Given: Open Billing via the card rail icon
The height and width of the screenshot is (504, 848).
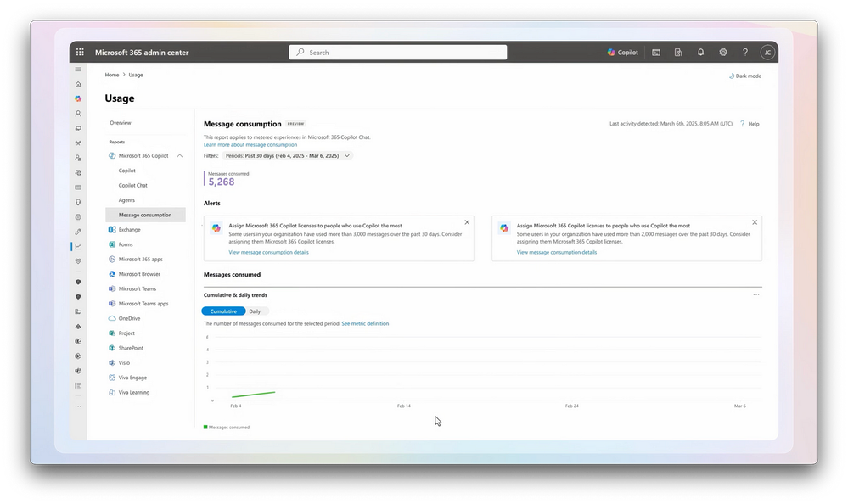Looking at the screenshot, I should tap(78, 188).
